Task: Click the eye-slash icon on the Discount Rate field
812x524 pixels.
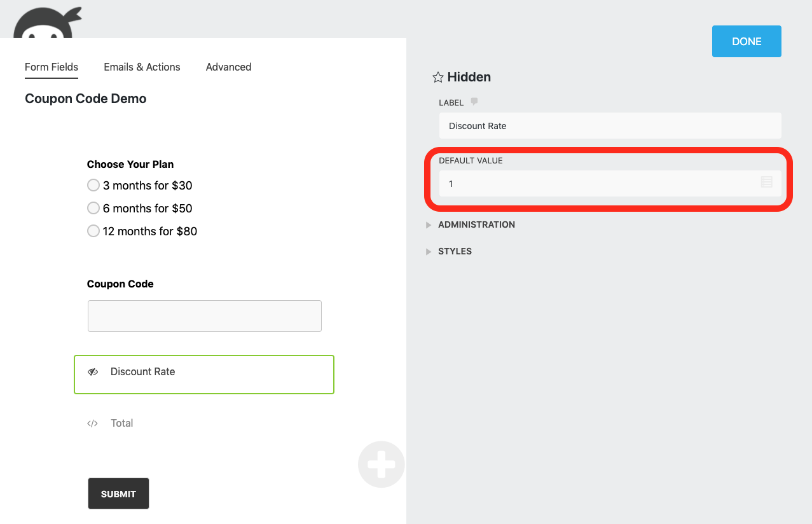Action: click(93, 371)
